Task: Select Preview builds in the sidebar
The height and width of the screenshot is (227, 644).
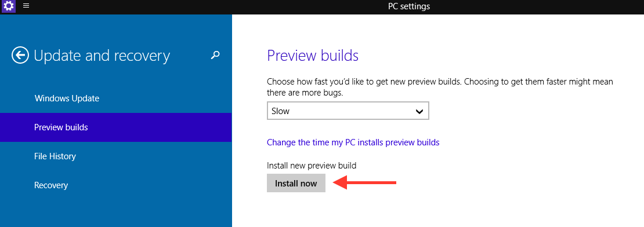Action: click(x=116, y=127)
